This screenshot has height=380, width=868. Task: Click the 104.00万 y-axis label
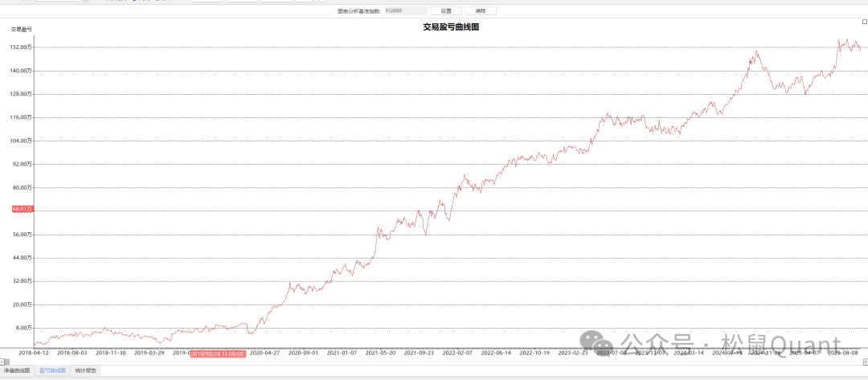click(21, 141)
